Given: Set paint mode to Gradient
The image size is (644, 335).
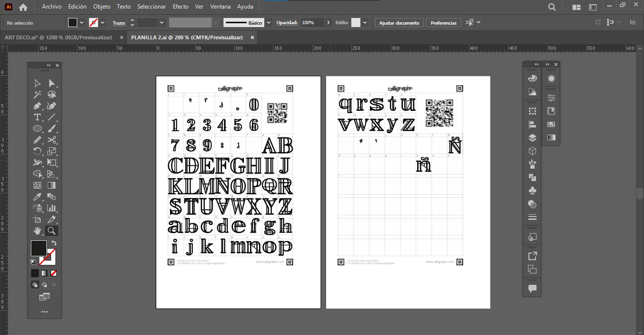Looking at the screenshot, I should click(44, 273).
